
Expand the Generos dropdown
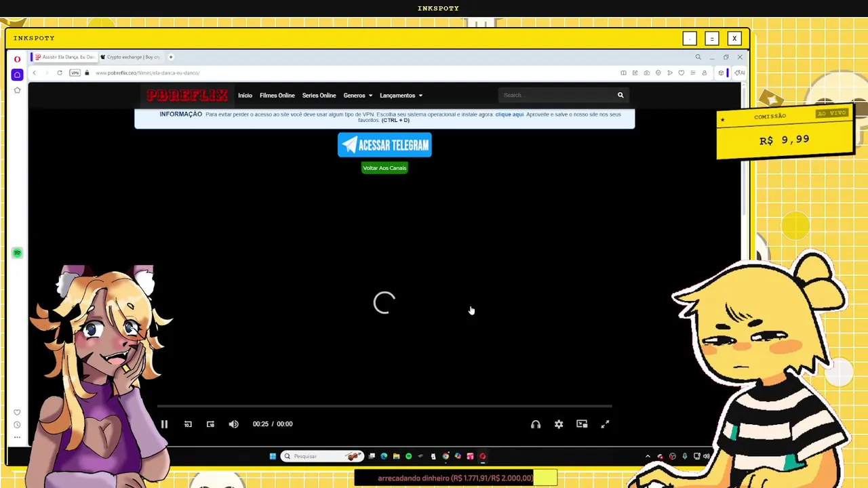point(357,96)
